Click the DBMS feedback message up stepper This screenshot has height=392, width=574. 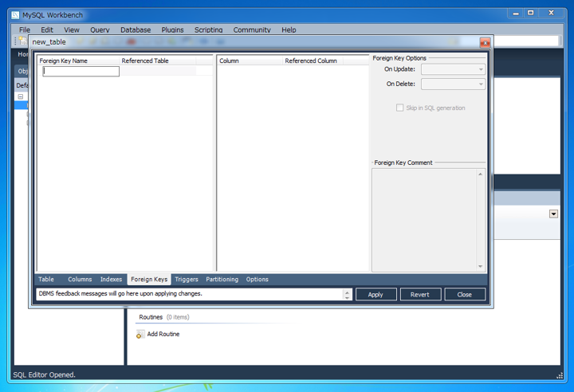point(347,292)
